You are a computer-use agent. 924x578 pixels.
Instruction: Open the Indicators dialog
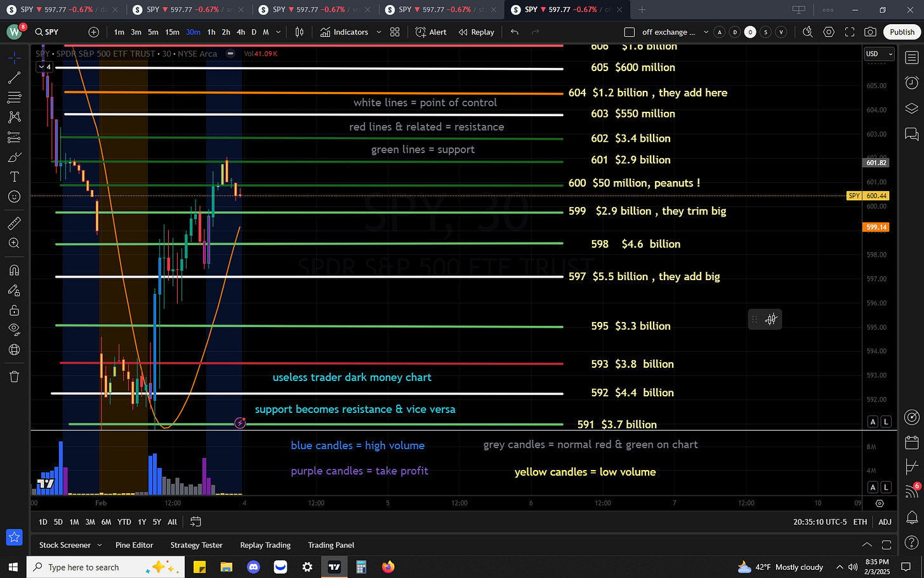click(x=344, y=32)
